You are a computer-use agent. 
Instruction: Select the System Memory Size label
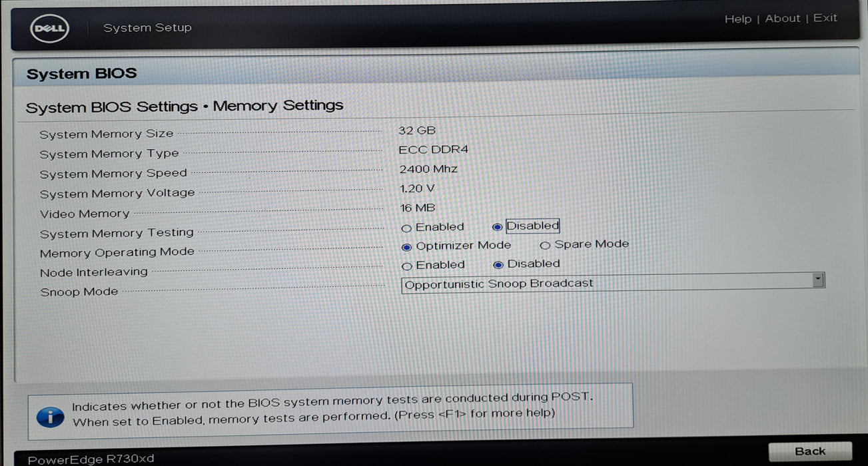point(106,134)
